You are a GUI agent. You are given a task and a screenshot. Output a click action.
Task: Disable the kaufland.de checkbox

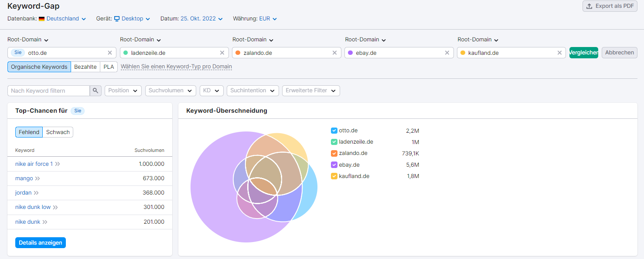(334, 176)
